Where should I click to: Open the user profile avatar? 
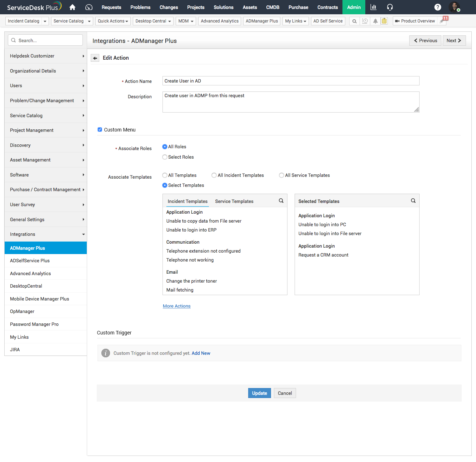tap(454, 7)
